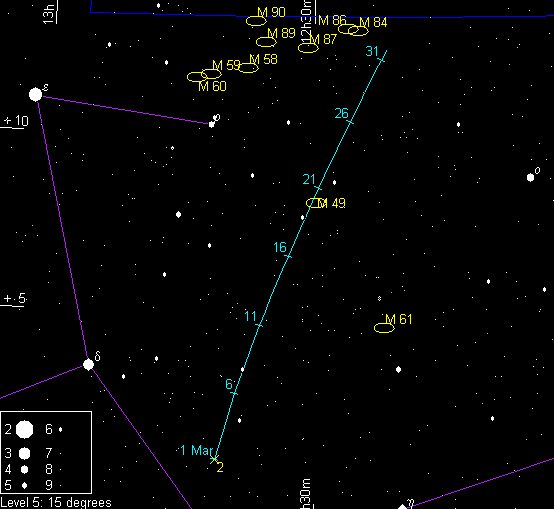Select the M 60 galaxy label
Viewport: 554px width, 509px height.
(212, 86)
